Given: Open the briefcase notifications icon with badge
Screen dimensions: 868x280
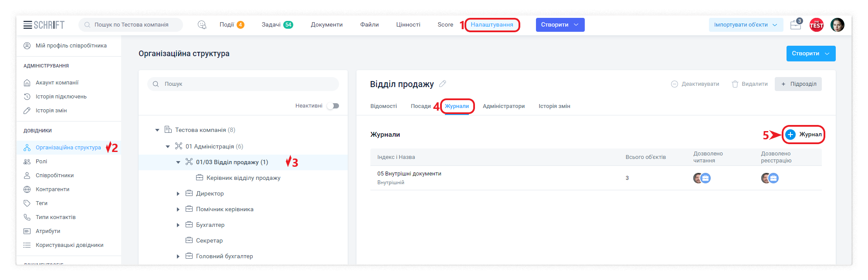Looking at the screenshot, I should click(x=796, y=25).
